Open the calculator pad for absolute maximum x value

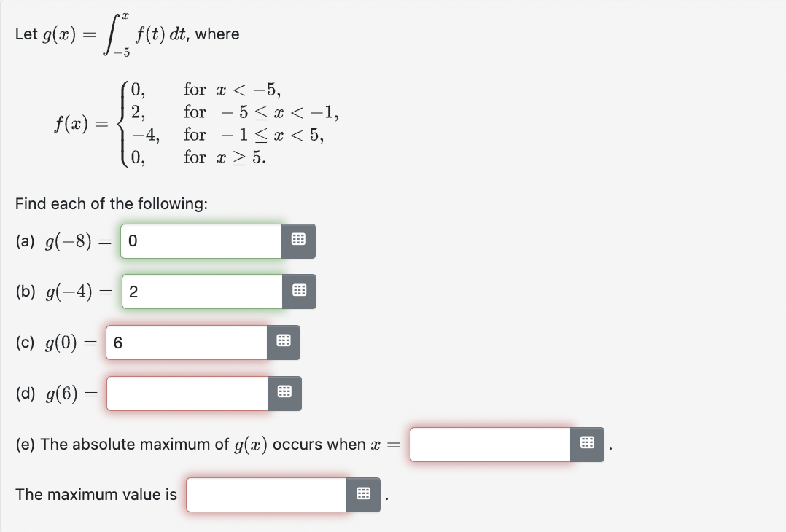click(x=588, y=443)
